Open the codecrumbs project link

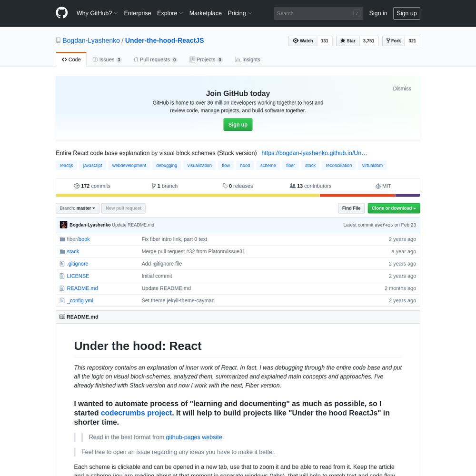click(x=136, y=413)
